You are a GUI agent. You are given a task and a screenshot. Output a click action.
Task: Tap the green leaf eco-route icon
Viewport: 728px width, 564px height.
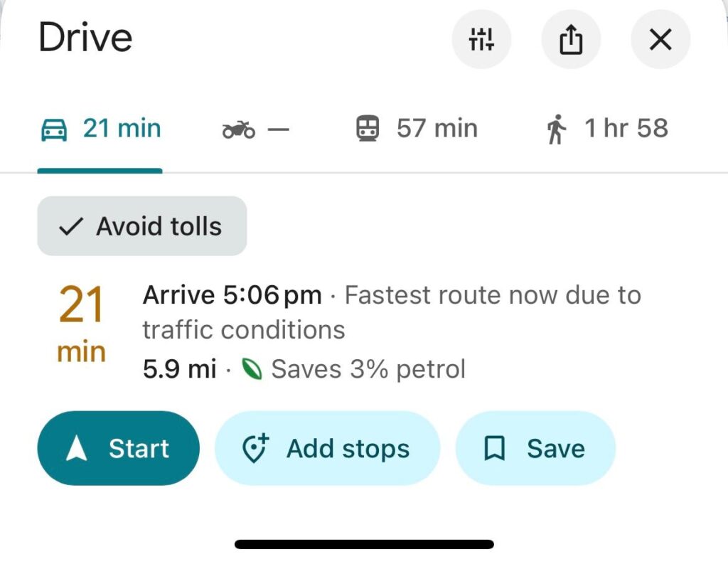click(252, 370)
